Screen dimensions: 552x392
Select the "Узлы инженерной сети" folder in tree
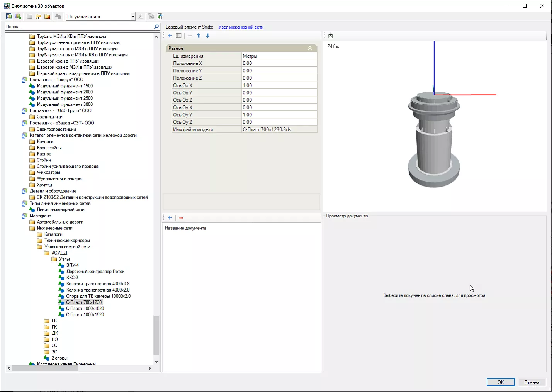click(x=67, y=247)
